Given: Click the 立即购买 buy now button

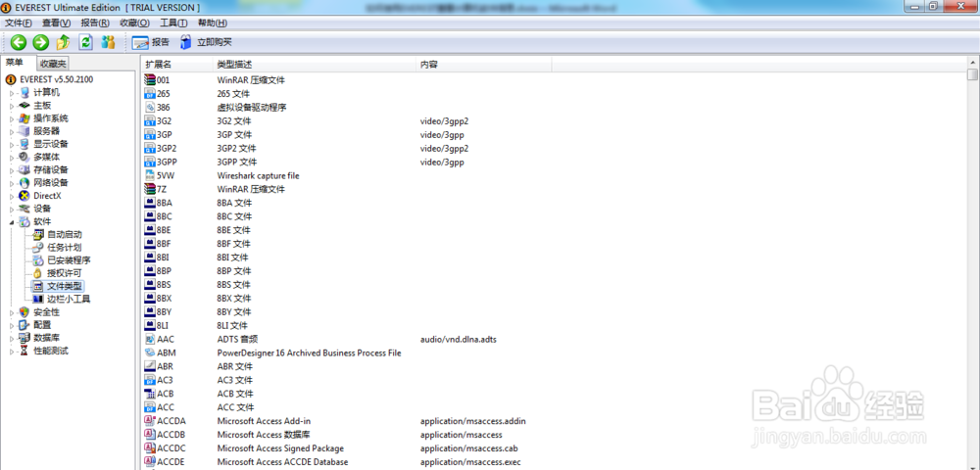Looking at the screenshot, I should (206, 42).
